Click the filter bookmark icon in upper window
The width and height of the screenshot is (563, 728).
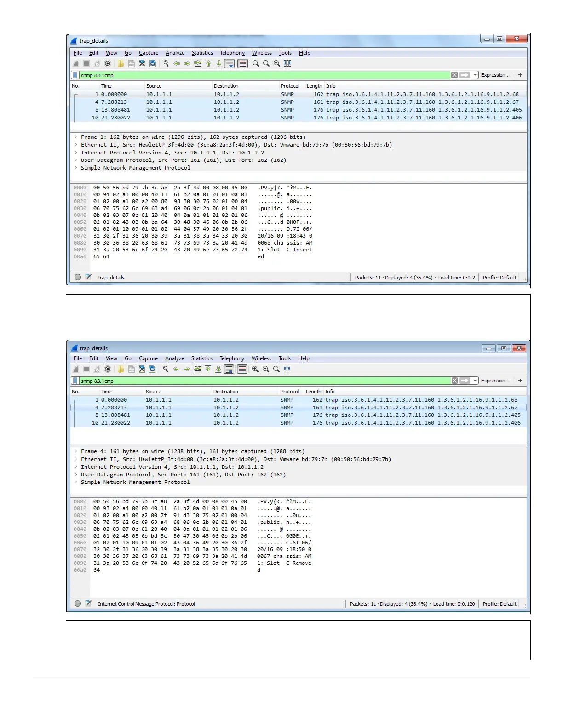pyautogui.click(x=75, y=75)
